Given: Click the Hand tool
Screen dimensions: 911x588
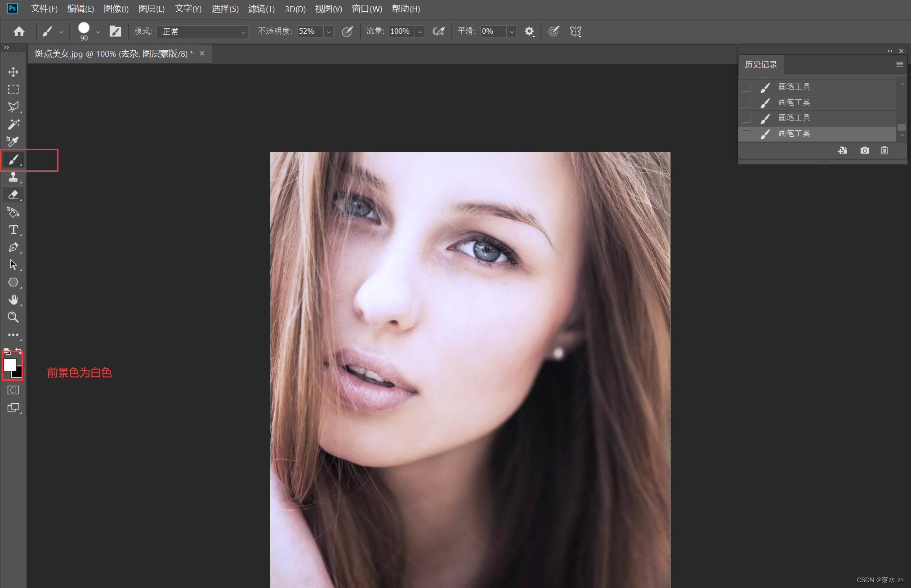Looking at the screenshot, I should click(13, 300).
